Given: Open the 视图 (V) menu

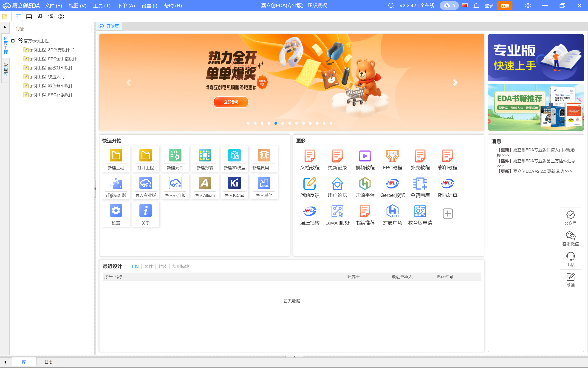Looking at the screenshot, I should click(77, 6).
